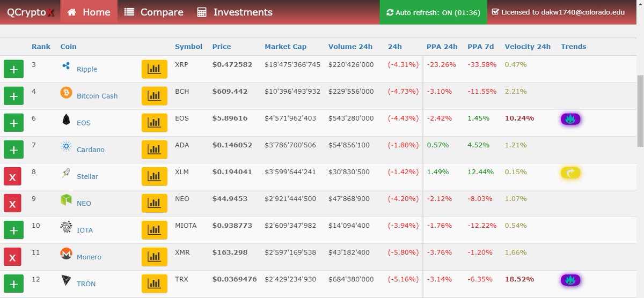Sort by the Rank column header
Viewport: 644px width, 298px height.
41,47
